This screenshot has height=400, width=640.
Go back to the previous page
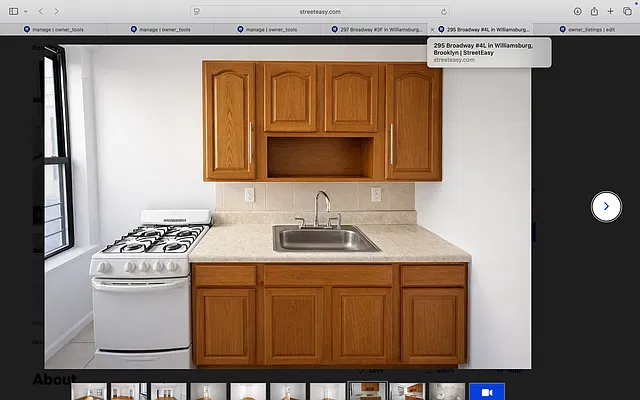tap(41, 11)
